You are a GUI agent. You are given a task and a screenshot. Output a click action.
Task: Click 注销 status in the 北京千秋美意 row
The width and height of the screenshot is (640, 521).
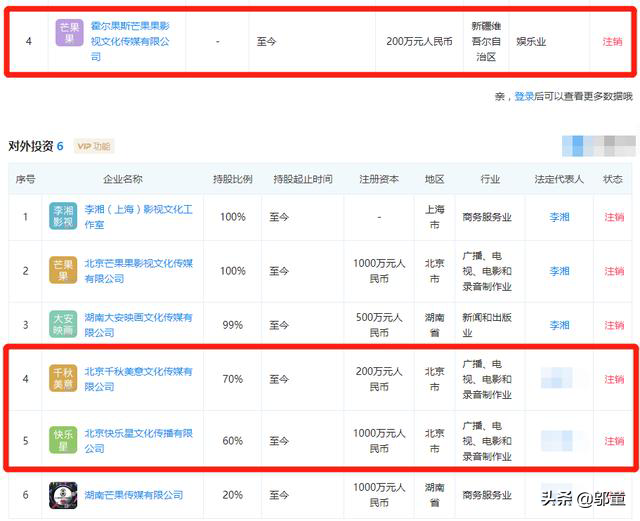[x=614, y=379]
